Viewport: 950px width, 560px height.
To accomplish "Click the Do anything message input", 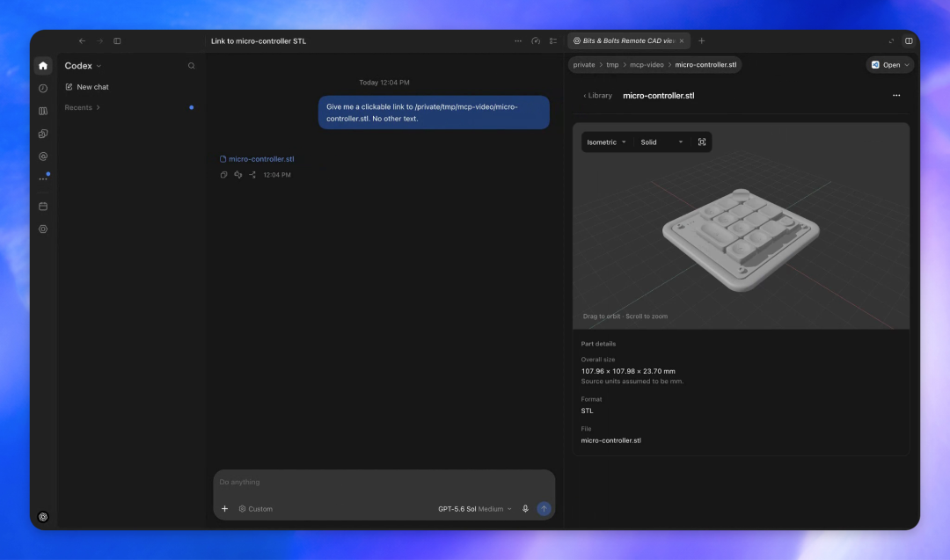I will [384, 483].
